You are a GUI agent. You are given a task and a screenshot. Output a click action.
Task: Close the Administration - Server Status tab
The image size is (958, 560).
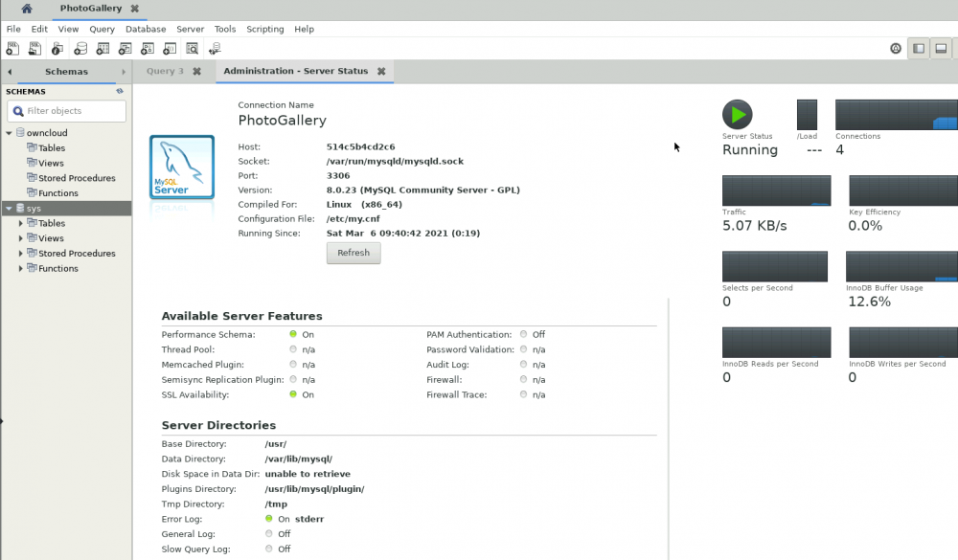381,72
